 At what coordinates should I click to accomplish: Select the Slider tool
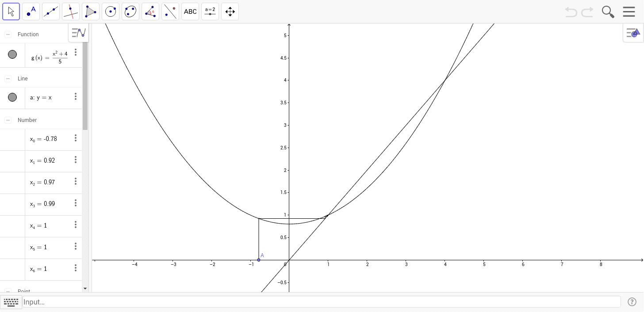click(x=210, y=11)
